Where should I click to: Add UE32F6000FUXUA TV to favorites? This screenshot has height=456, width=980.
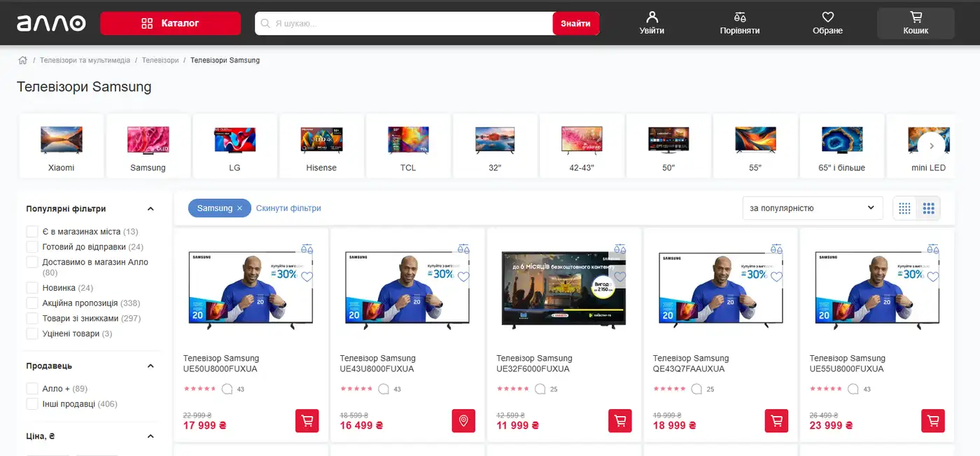tap(620, 277)
